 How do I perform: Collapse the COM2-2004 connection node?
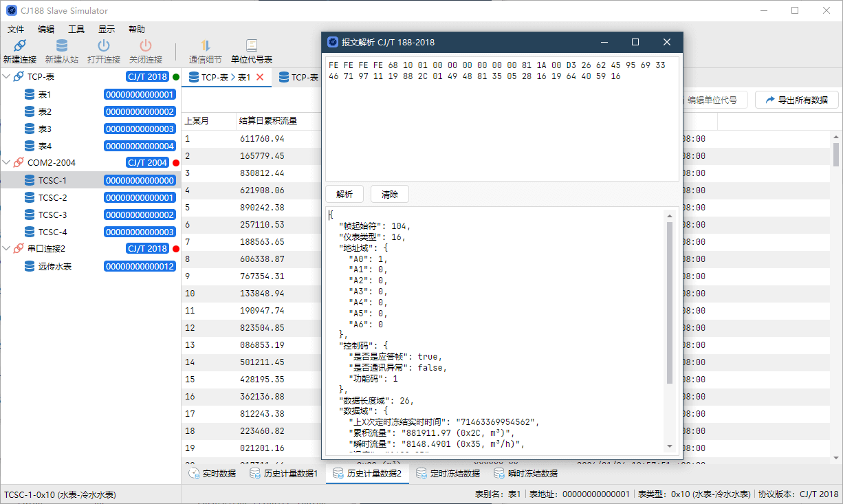7,163
